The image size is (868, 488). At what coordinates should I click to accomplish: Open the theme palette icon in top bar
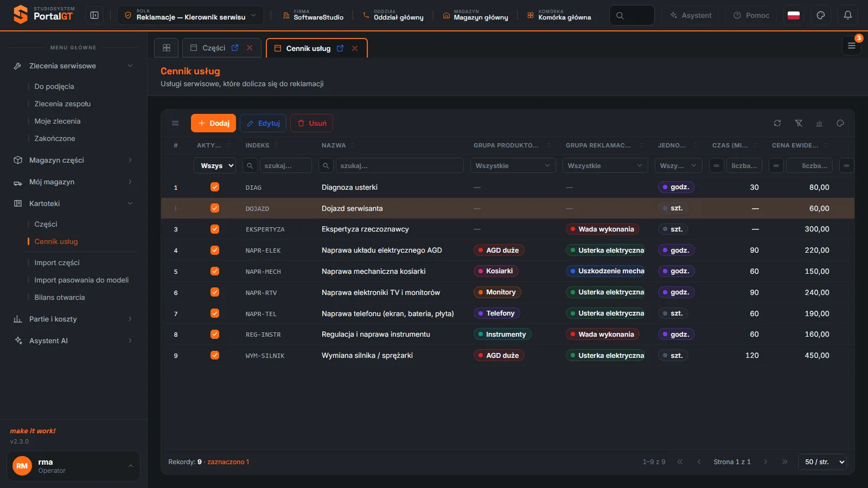coord(821,15)
